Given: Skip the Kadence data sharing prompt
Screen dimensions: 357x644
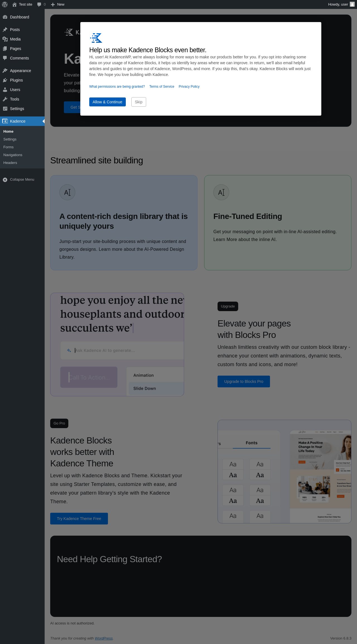Looking at the screenshot, I should 139,102.
